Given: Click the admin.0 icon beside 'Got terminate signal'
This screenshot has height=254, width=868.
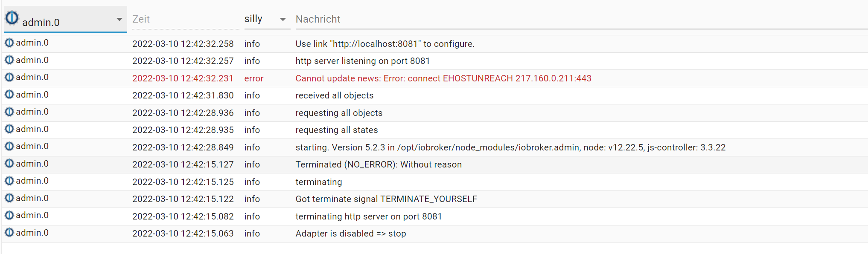Looking at the screenshot, I should 9,198.
